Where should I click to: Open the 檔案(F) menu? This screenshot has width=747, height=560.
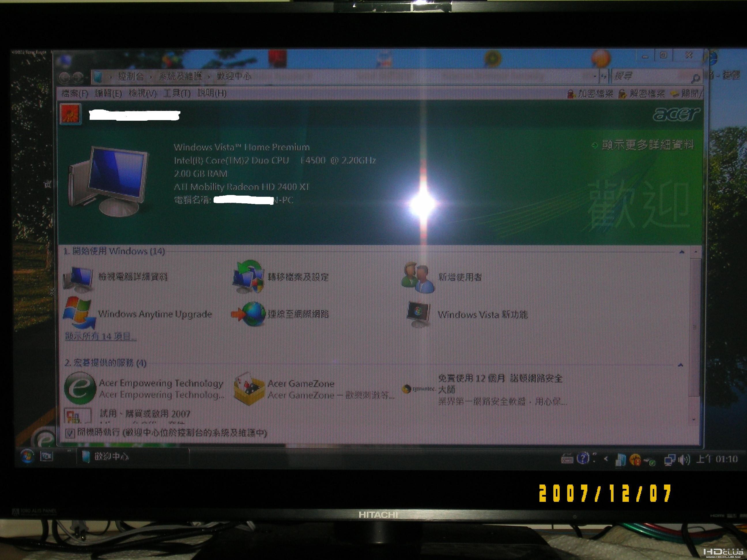click(75, 94)
